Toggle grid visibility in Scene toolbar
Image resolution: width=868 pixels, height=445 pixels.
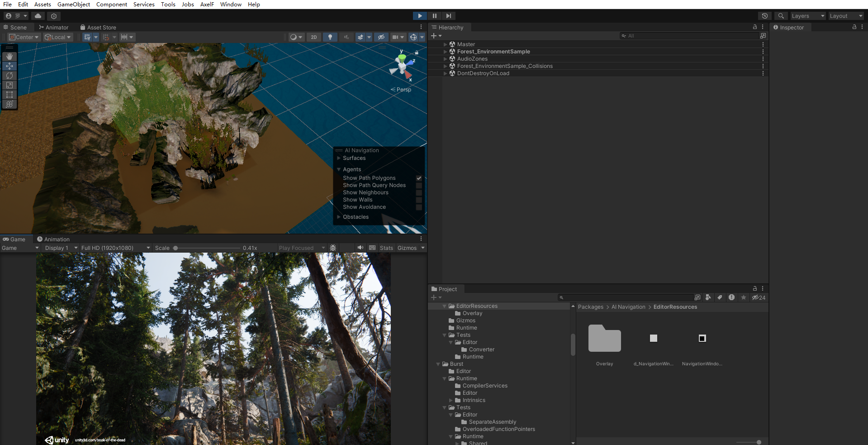87,37
